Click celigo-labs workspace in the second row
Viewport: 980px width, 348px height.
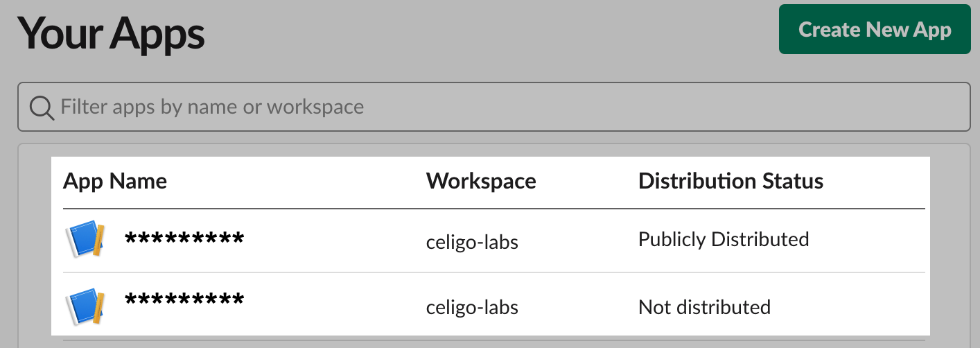click(472, 307)
